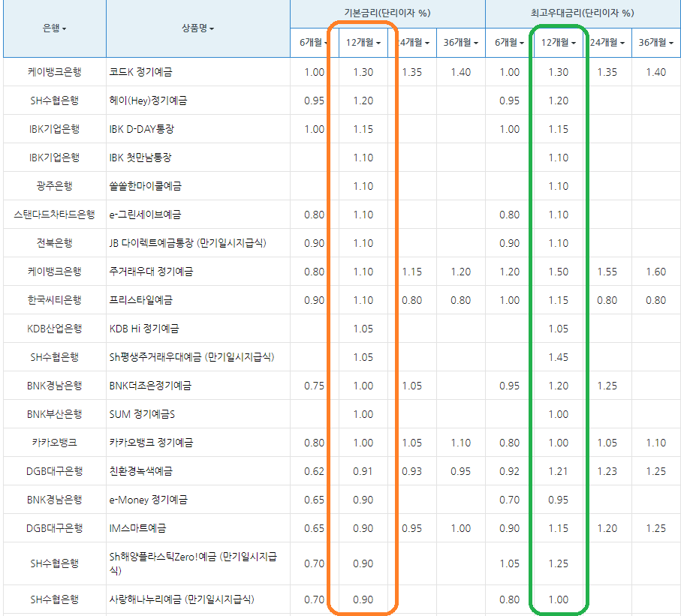Click bank name 한국씨티은행
The height and width of the screenshot is (616, 681).
tap(54, 300)
